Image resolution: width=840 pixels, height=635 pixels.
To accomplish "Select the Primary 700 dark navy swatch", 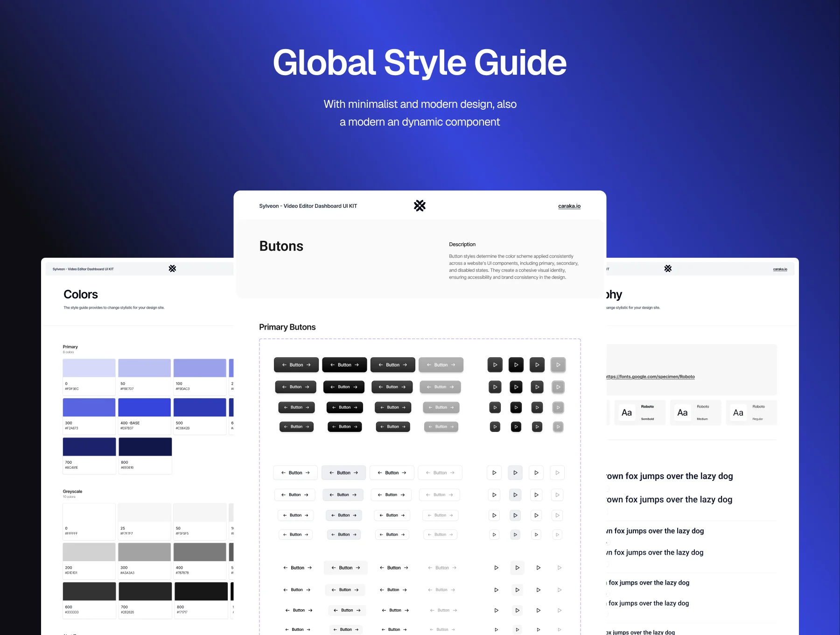I will click(89, 456).
